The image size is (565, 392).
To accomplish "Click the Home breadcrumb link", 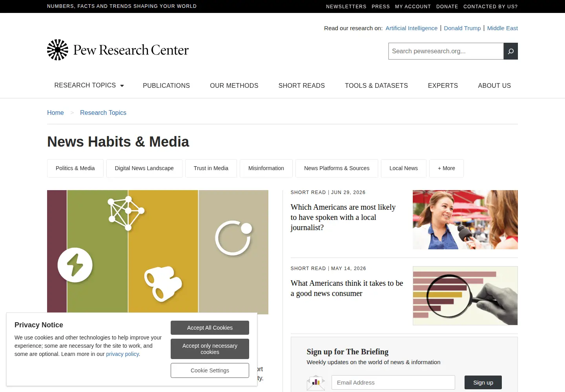I will (x=55, y=113).
